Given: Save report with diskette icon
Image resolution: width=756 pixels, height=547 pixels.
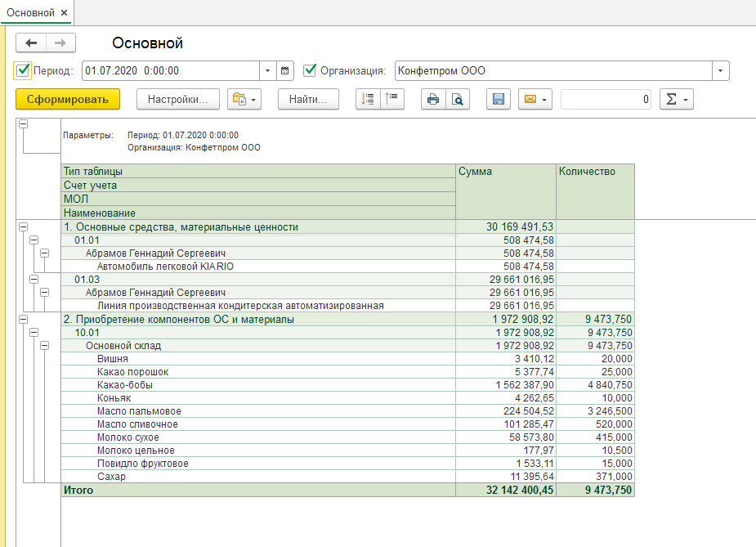Looking at the screenshot, I should tap(499, 100).
